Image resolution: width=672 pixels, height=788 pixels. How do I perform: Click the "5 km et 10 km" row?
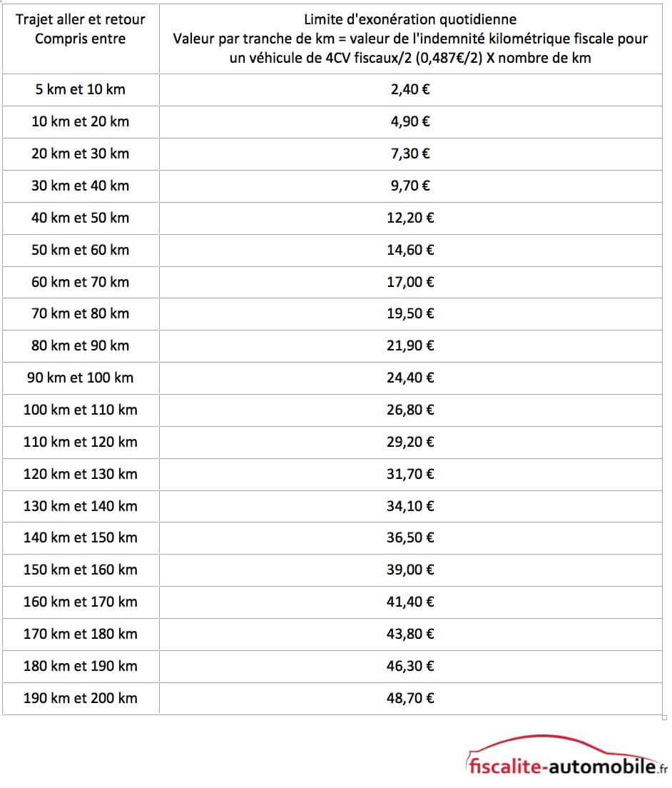80,89
